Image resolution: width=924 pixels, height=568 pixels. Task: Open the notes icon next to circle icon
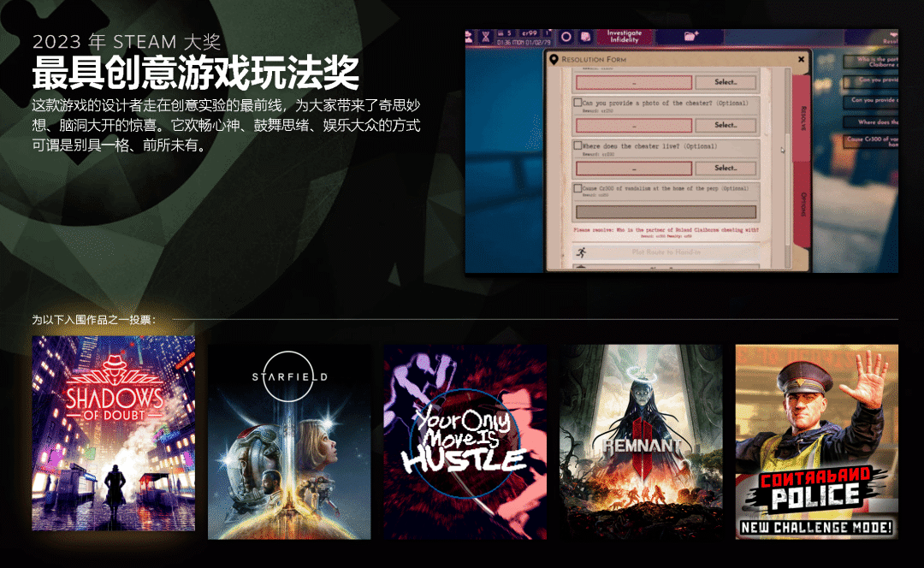[x=585, y=37]
